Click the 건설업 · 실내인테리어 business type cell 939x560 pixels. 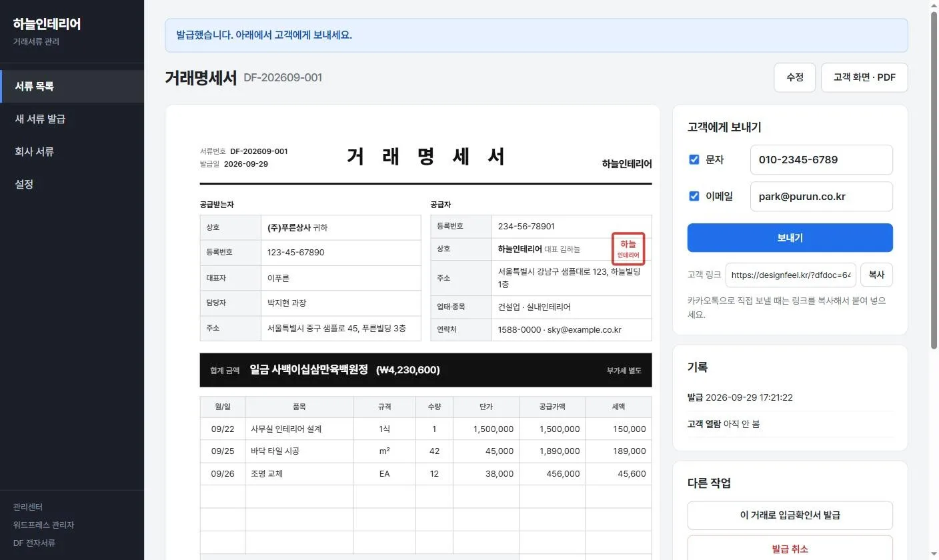[572, 307]
